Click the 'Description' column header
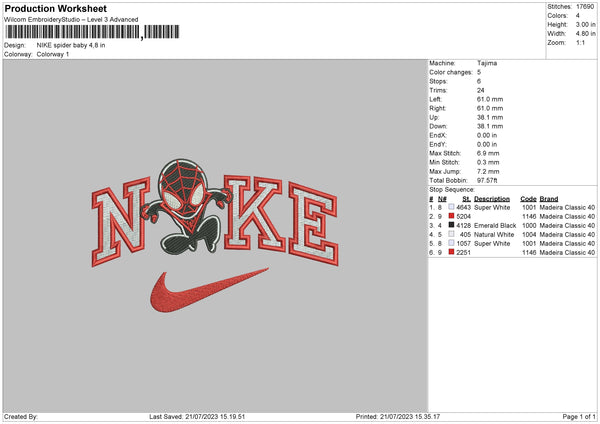600x424 pixels. click(492, 199)
